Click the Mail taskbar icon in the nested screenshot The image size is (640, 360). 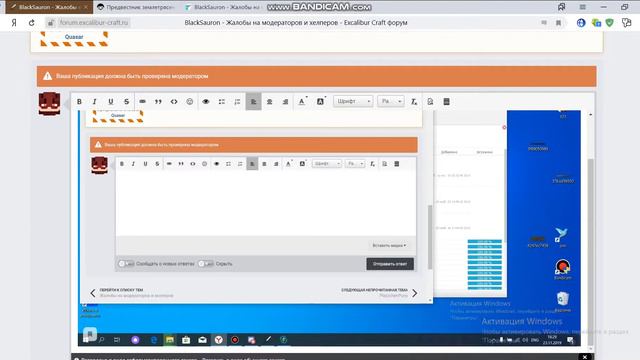(x=202, y=340)
